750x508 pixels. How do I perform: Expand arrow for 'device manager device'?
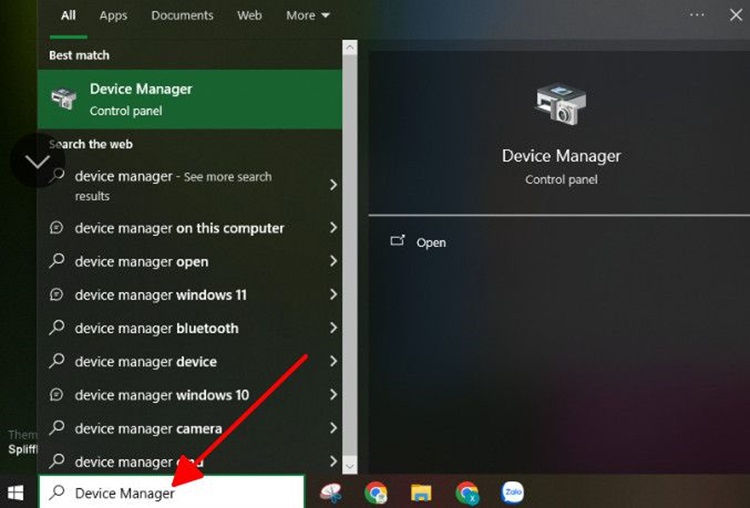point(333,361)
